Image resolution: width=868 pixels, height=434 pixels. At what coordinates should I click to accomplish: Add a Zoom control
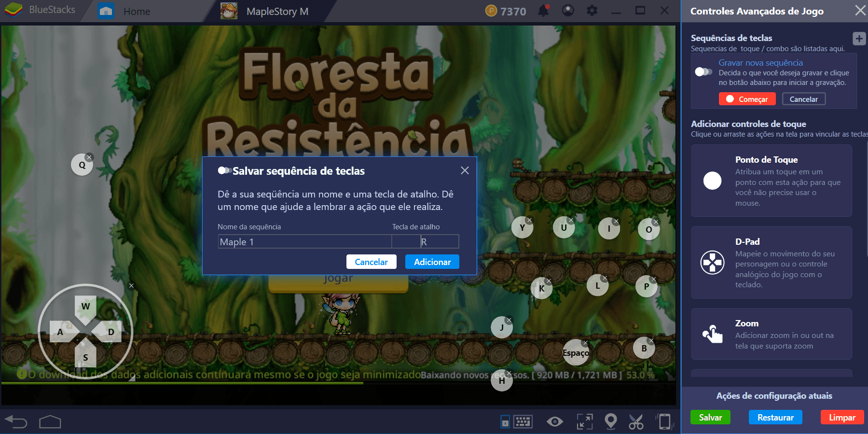coord(772,334)
